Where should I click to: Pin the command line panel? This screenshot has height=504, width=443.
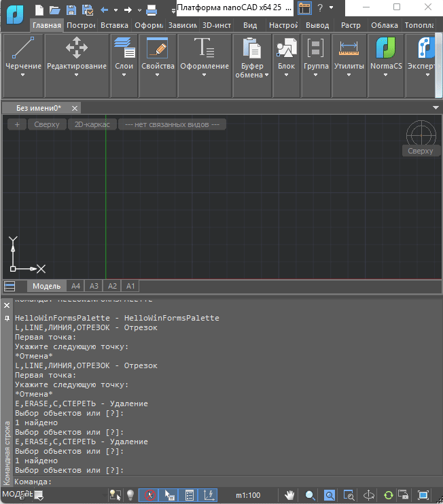(x=7, y=318)
